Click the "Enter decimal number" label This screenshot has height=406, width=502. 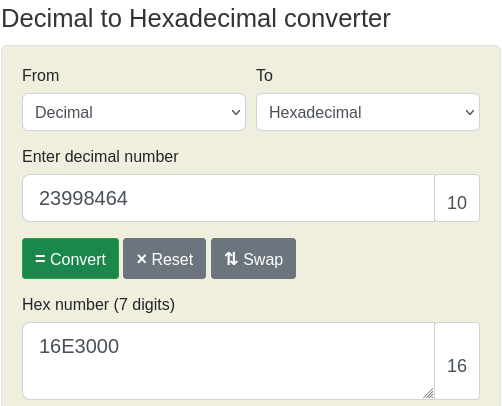pos(100,157)
